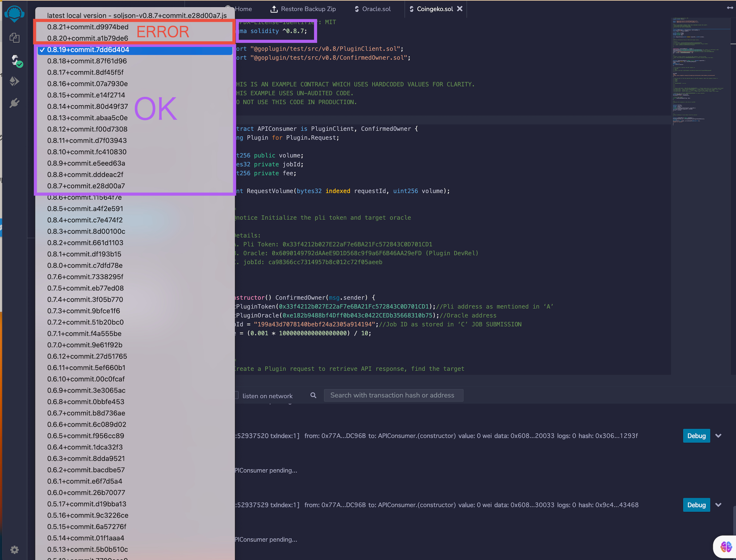
Task: Pick compiler 0.7.6+commit.7338295f option
Action: 85,277
